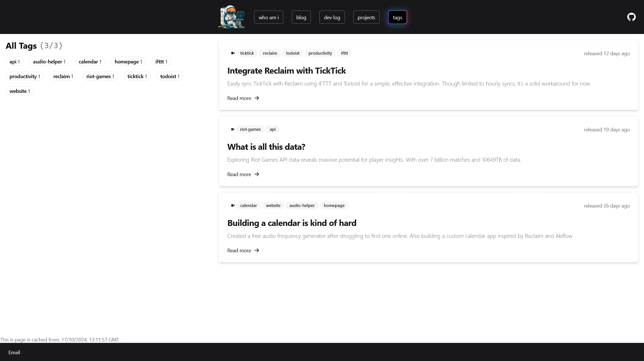Viewport: 644px width, 361px height.
Task: Click the Email link in the footer
Action: (14, 352)
